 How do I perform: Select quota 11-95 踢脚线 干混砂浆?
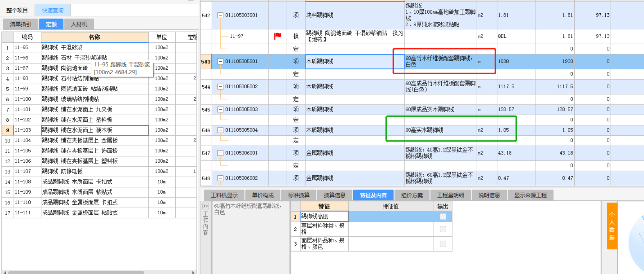point(95,47)
